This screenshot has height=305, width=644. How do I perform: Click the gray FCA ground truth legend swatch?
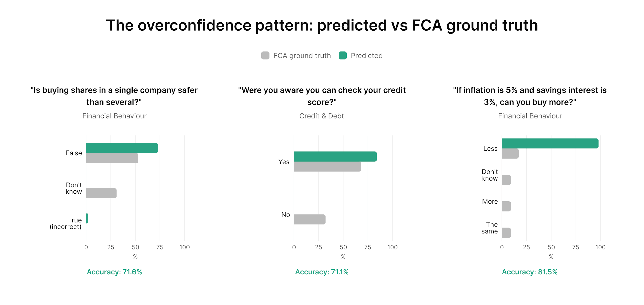point(265,56)
